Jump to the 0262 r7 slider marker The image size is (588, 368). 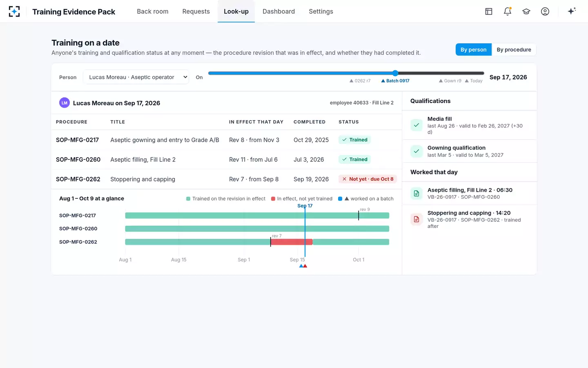click(360, 81)
